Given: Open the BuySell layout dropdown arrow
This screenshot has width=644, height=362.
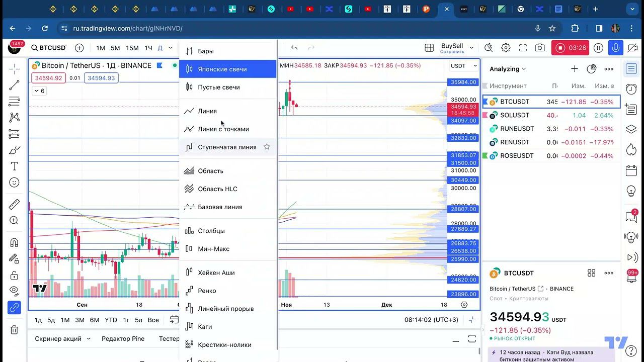Looking at the screenshot, I should pos(471,48).
